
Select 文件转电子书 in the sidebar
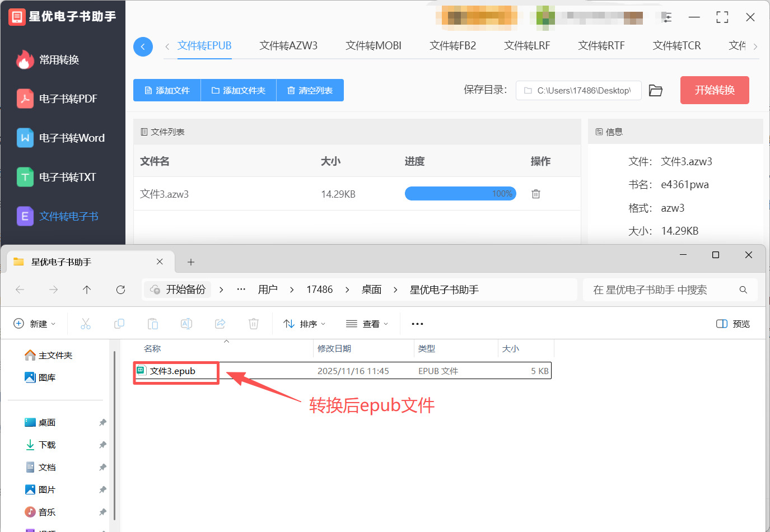pos(59,217)
